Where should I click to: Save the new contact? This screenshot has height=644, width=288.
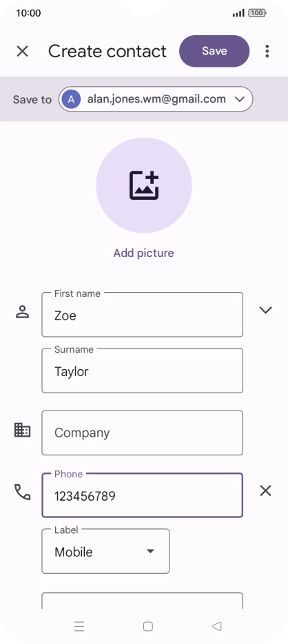pyautogui.click(x=214, y=51)
